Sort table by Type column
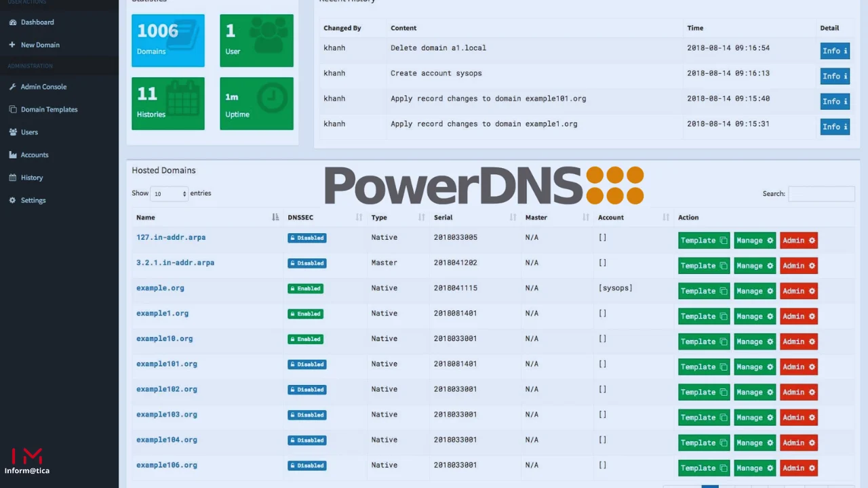The image size is (868, 488). (x=398, y=218)
